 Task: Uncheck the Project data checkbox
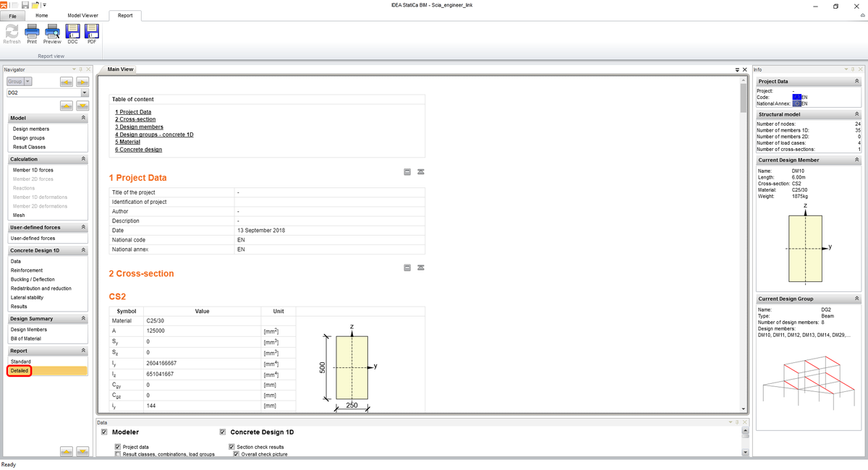(117, 446)
